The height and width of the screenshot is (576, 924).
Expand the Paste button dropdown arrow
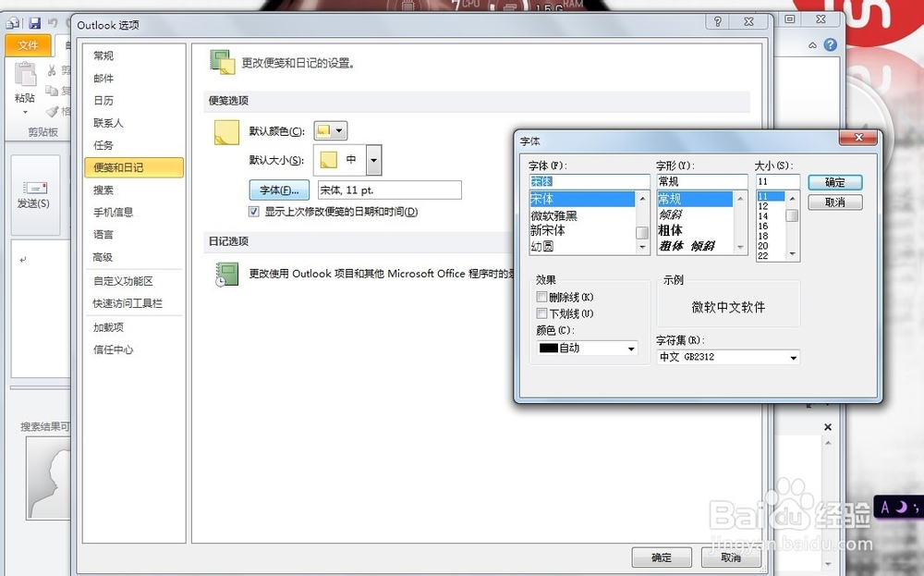click(25, 112)
